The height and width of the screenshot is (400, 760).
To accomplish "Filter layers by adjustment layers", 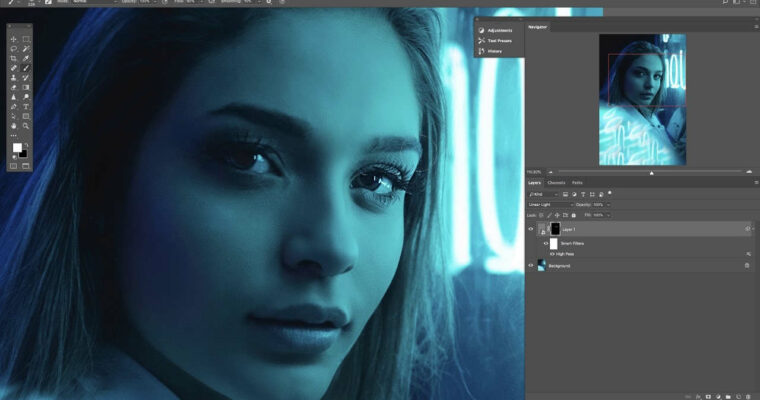I will (x=574, y=194).
